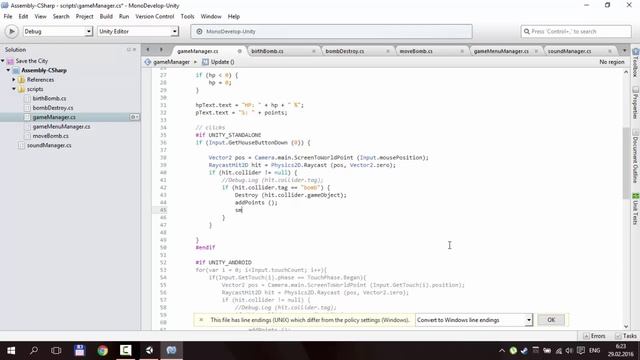Open Convert to Windows line endings dropdown

[474, 320]
